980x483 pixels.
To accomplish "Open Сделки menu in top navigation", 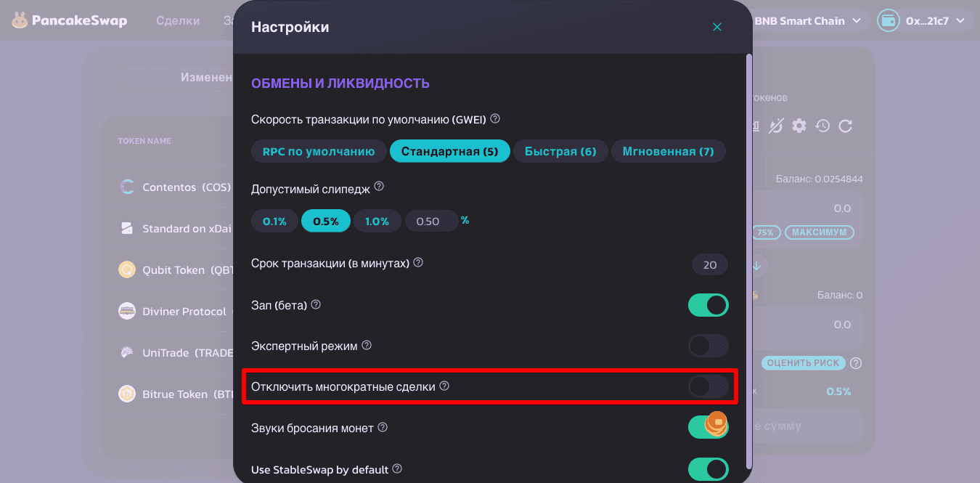I will pyautogui.click(x=178, y=21).
